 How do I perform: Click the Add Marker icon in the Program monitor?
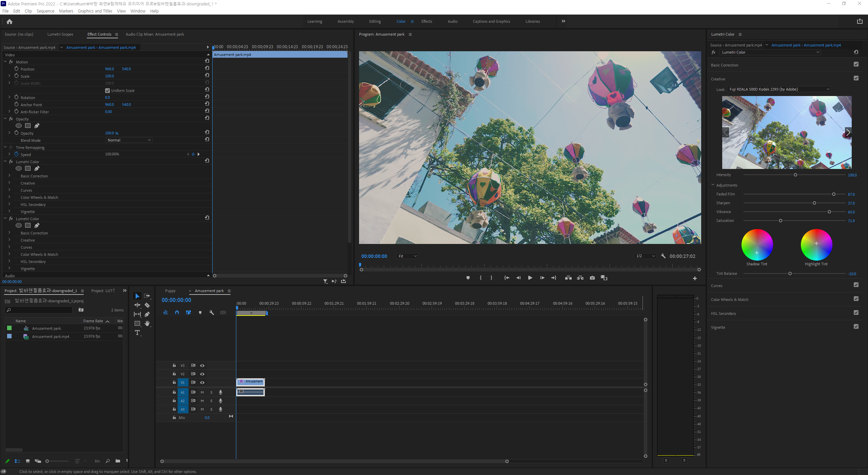(x=468, y=278)
